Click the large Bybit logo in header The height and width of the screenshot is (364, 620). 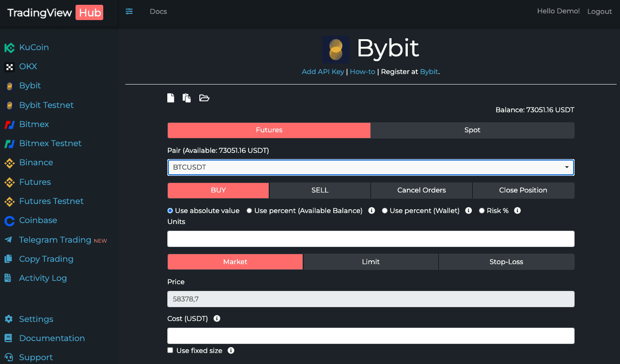[x=336, y=50]
